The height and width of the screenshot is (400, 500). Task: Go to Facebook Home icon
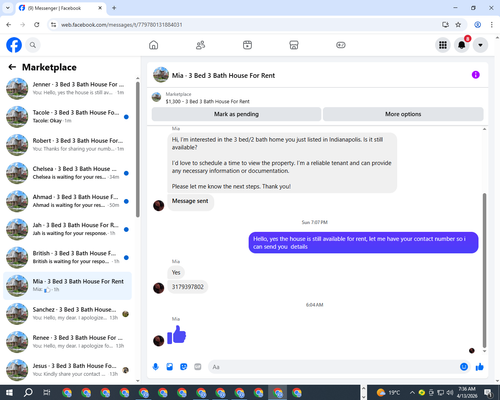click(x=154, y=45)
